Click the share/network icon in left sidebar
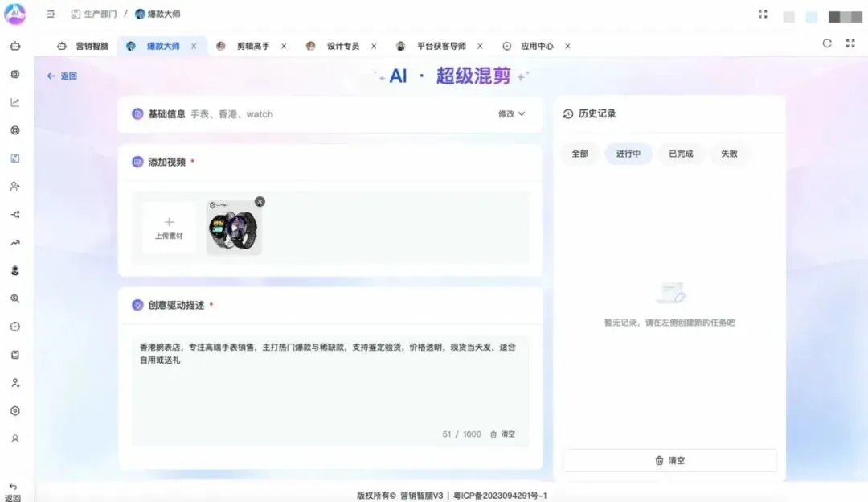 [16, 214]
